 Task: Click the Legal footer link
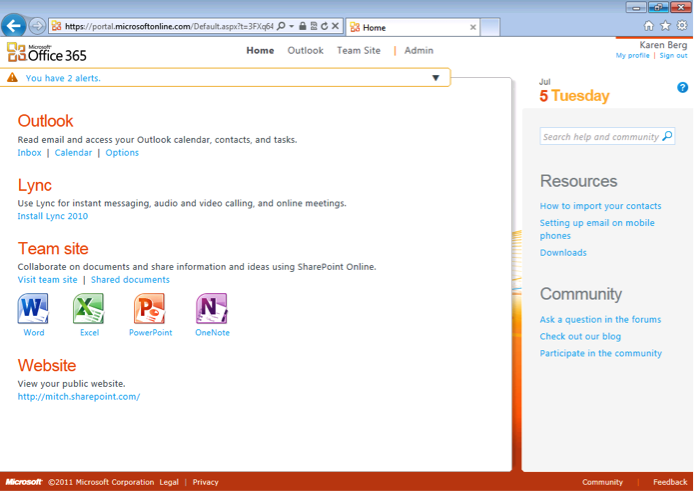[x=169, y=482]
